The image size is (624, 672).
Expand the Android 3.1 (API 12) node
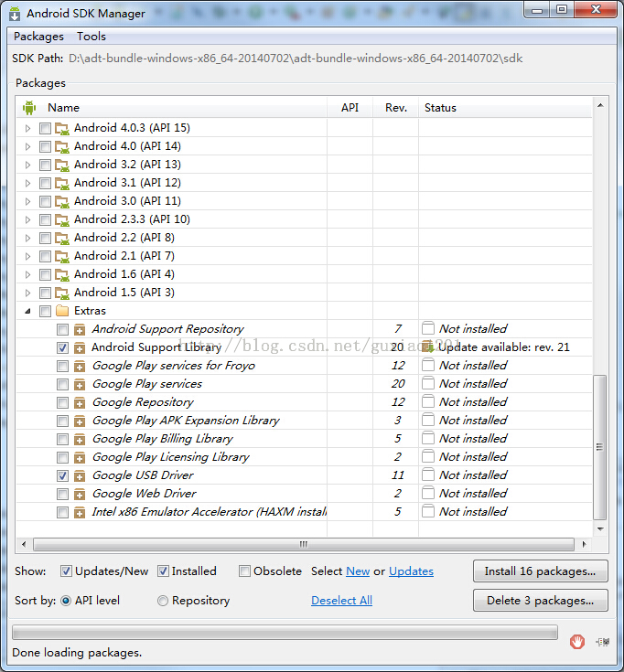tap(27, 183)
